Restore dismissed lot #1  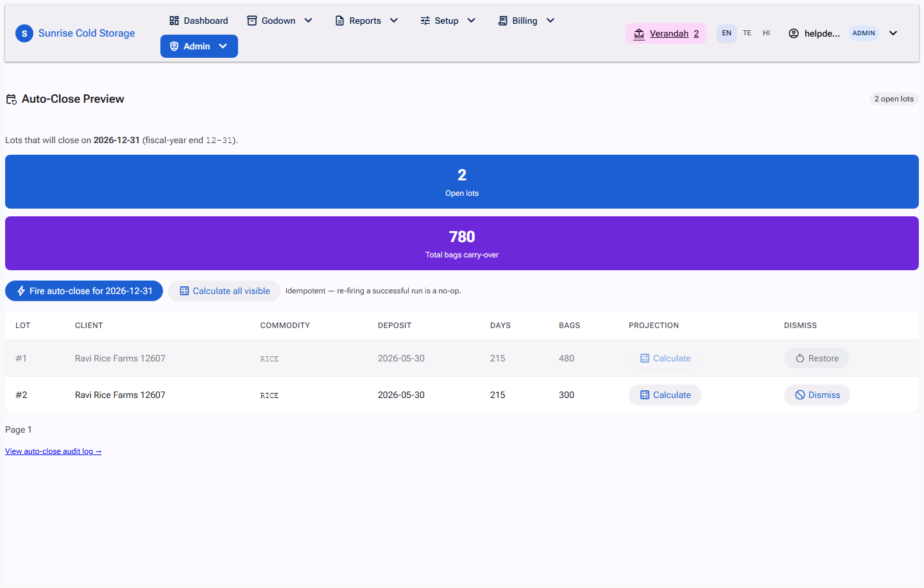click(817, 358)
